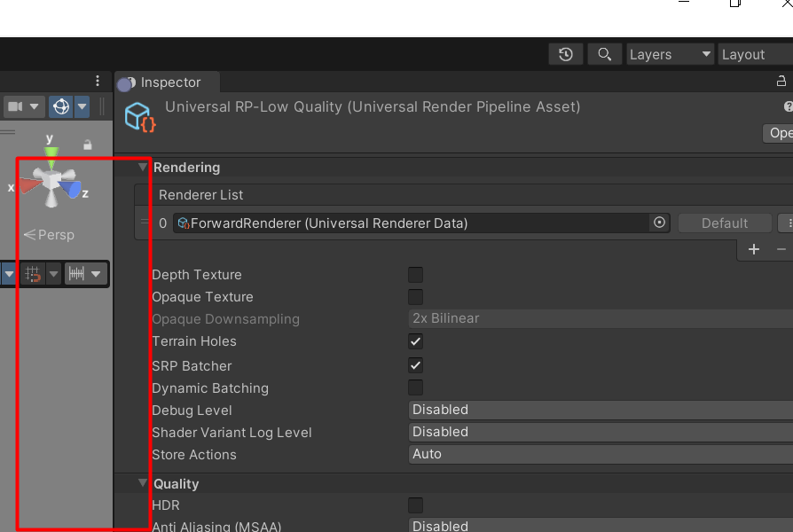Enable the HDR checkbox

pos(416,505)
